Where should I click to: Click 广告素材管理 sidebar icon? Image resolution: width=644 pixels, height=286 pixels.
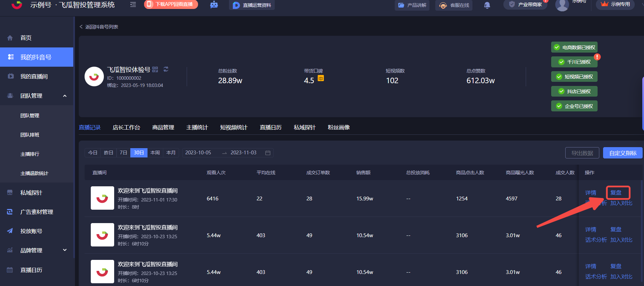click(10, 212)
